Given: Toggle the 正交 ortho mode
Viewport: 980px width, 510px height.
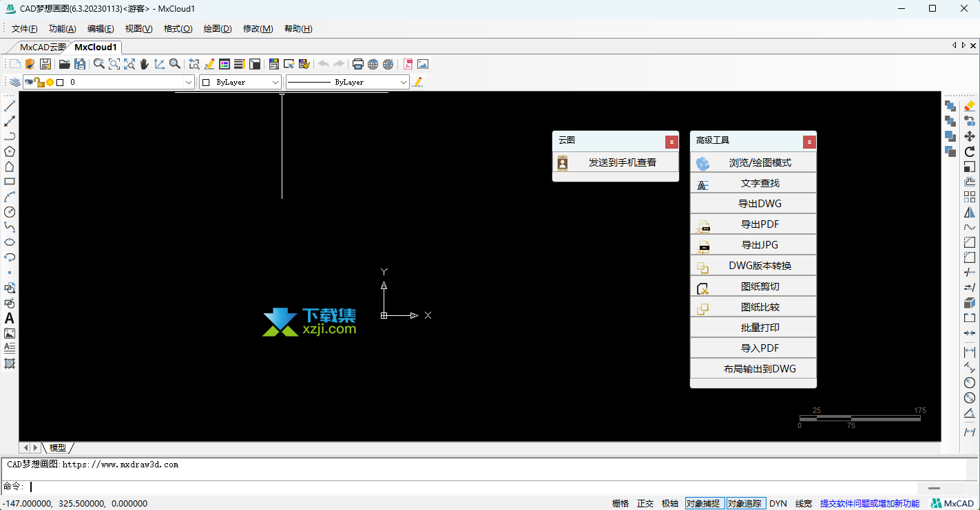Looking at the screenshot, I should 645,504.
